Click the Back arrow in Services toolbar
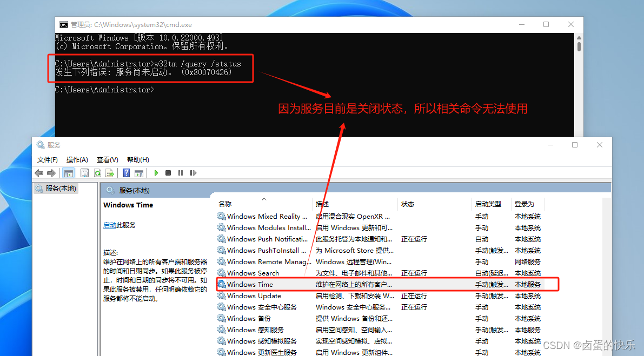 [x=39, y=173]
